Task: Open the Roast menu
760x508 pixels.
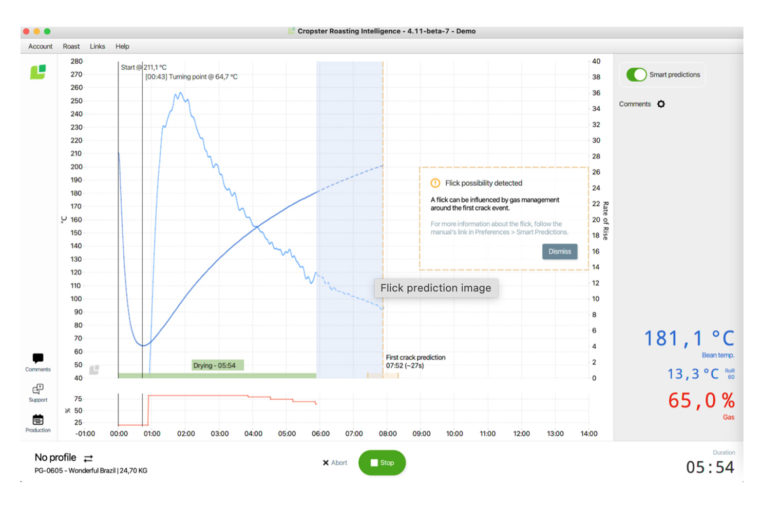Action: point(71,47)
